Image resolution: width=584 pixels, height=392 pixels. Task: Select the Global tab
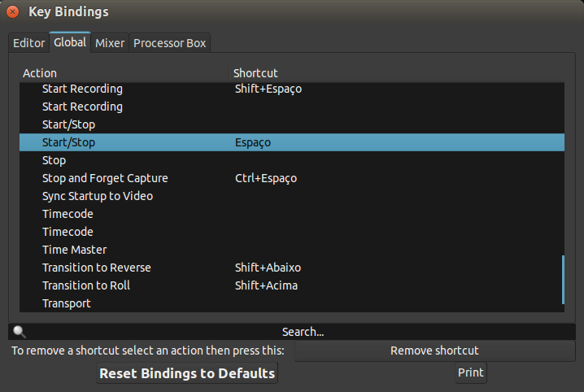(x=70, y=42)
